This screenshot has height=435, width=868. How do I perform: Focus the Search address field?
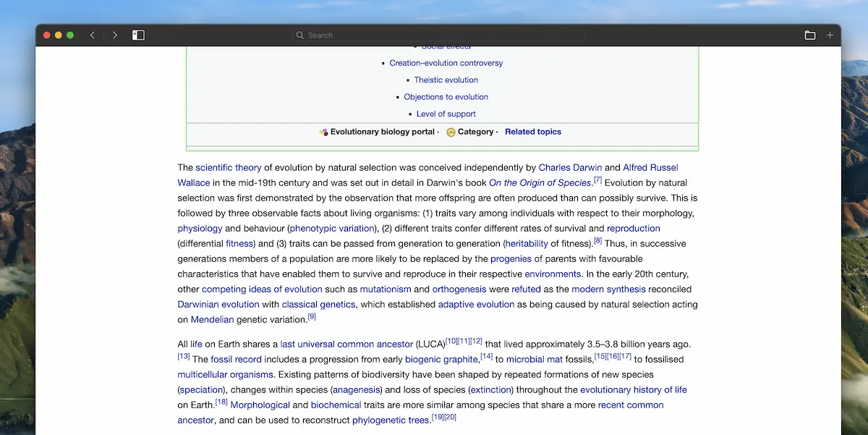[434, 35]
